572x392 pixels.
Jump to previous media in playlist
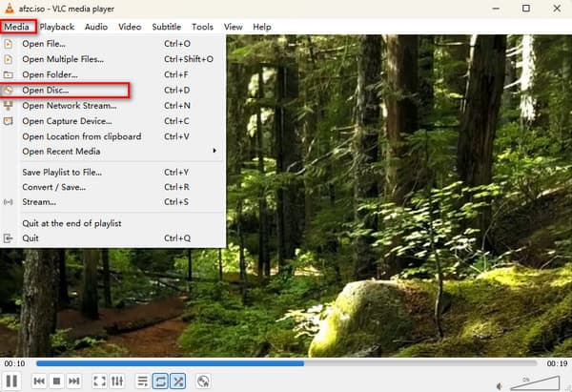tap(39, 382)
